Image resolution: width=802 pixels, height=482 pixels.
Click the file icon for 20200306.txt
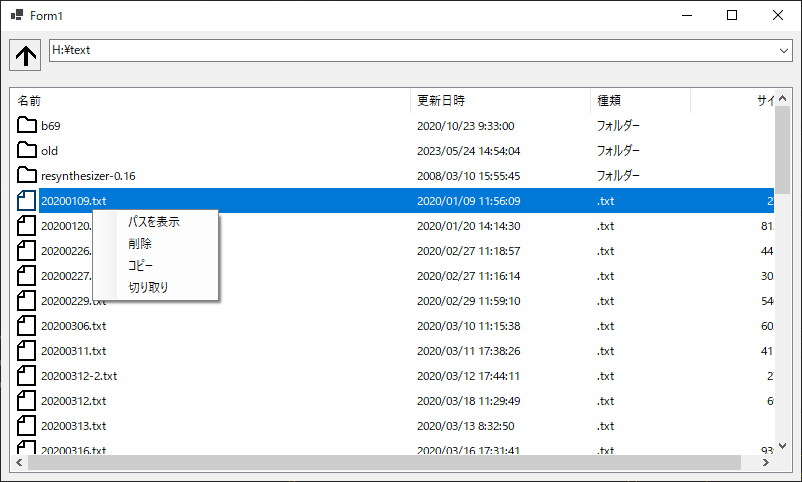(27, 326)
